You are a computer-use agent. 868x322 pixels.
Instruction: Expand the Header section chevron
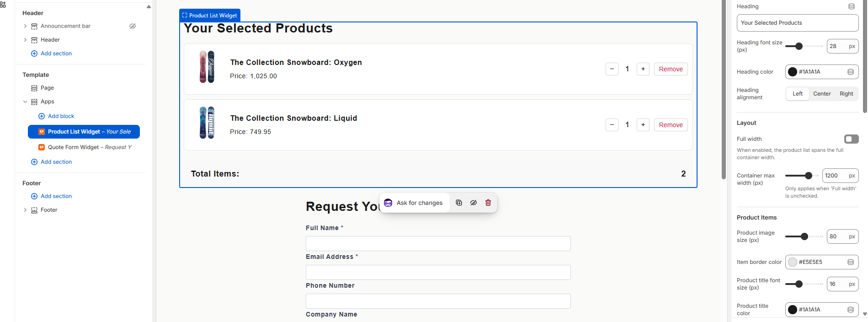point(25,40)
